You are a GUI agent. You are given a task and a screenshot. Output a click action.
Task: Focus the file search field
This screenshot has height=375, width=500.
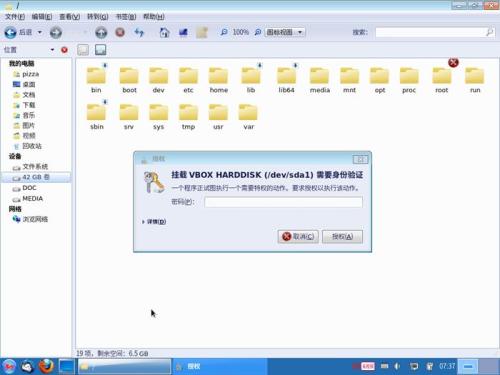pyautogui.click(x=435, y=32)
